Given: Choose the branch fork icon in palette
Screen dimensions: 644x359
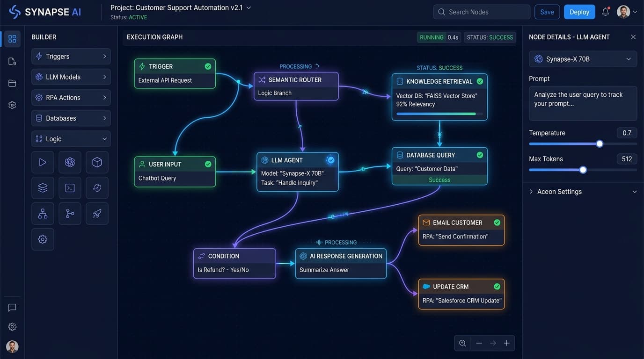Looking at the screenshot, I should 70,214.
